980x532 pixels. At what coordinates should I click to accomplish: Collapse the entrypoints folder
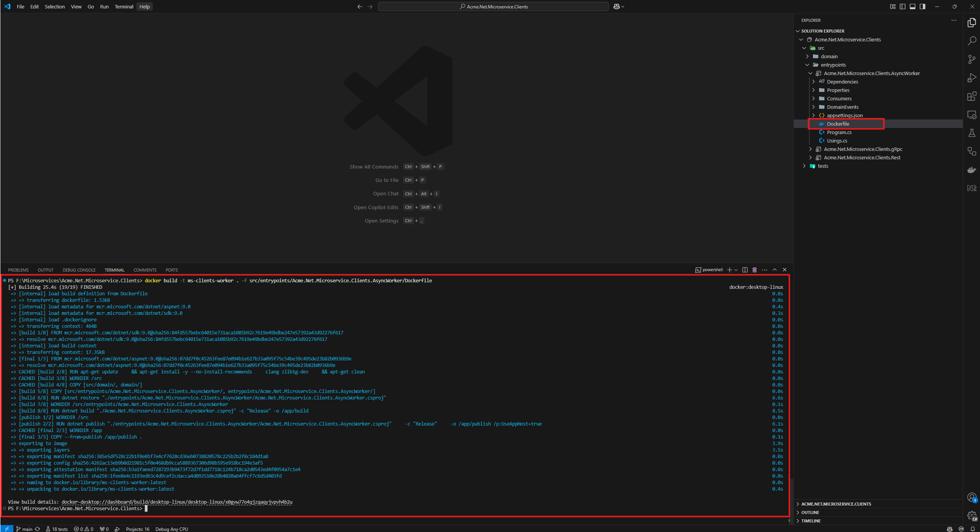[x=807, y=65]
